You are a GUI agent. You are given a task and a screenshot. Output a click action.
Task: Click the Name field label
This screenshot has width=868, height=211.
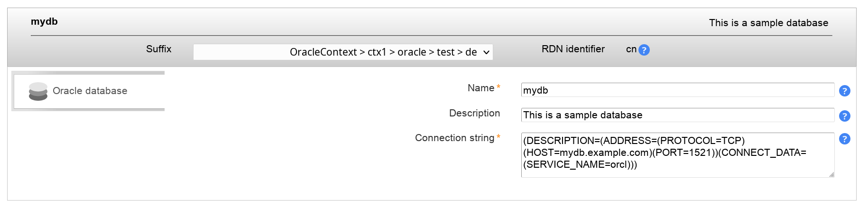tap(480, 88)
